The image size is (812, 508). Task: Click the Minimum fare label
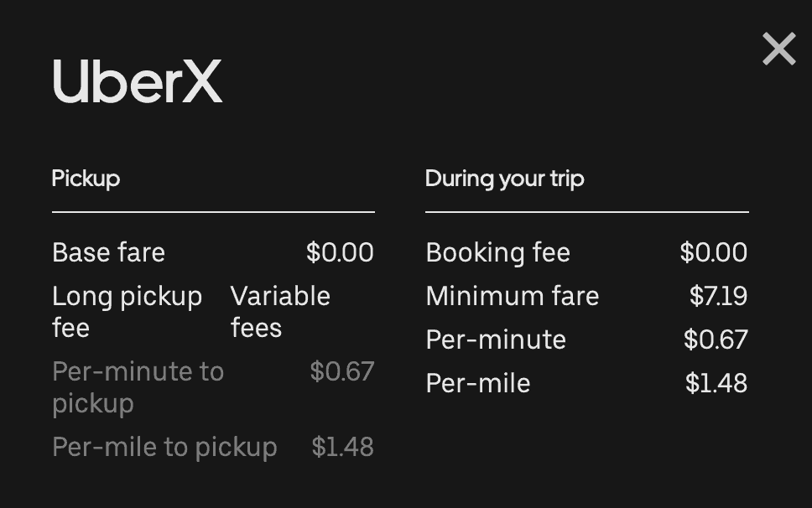pyautogui.click(x=513, y=297)
